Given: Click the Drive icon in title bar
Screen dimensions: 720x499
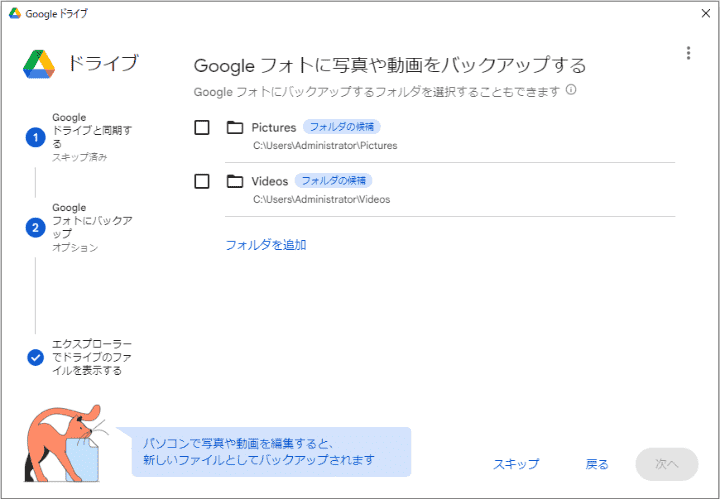Looking at the screenshot, I should pos(15,14).
